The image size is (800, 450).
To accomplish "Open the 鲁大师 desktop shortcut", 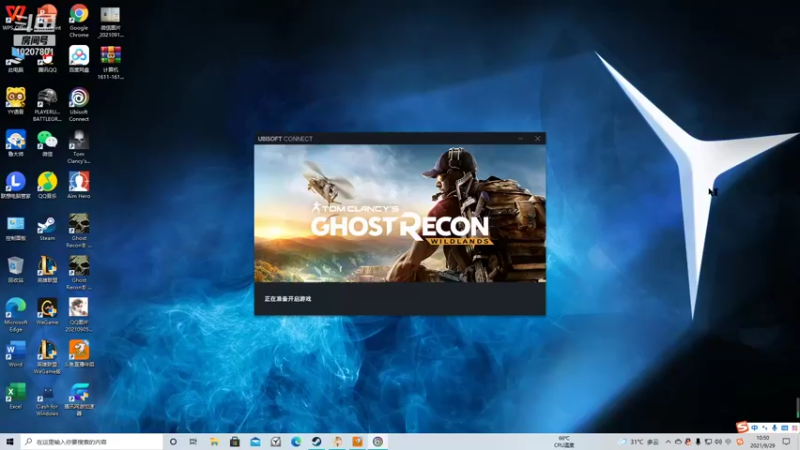I will click(x=16, y=143).
